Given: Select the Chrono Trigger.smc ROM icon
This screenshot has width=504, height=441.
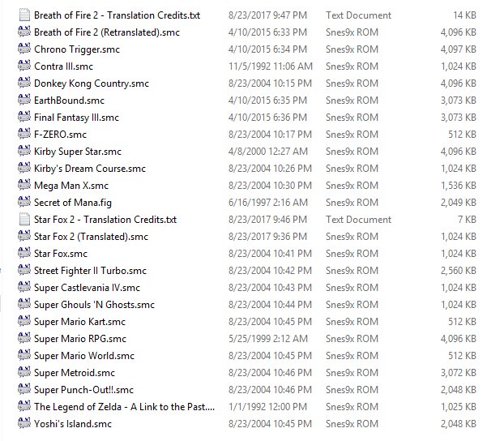Looking at the screenshot, I should pyautogui.click(x=24, y=49).
